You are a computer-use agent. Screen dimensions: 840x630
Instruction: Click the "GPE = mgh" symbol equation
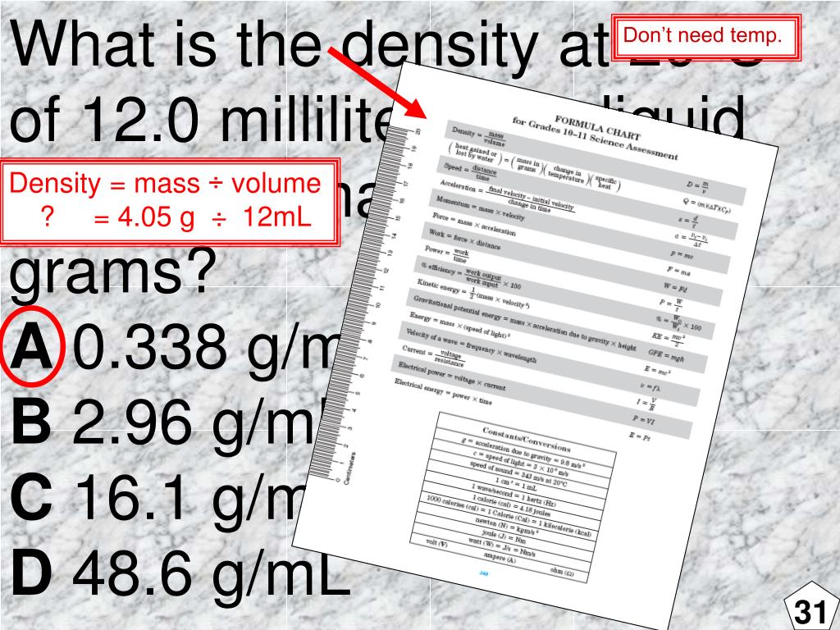point(666,355)
